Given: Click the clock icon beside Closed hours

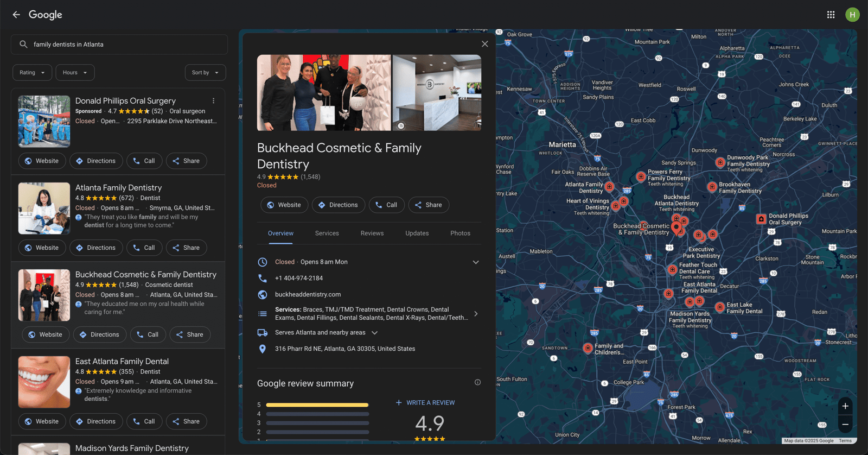Looking at the screenshot, I should point(263,262).
